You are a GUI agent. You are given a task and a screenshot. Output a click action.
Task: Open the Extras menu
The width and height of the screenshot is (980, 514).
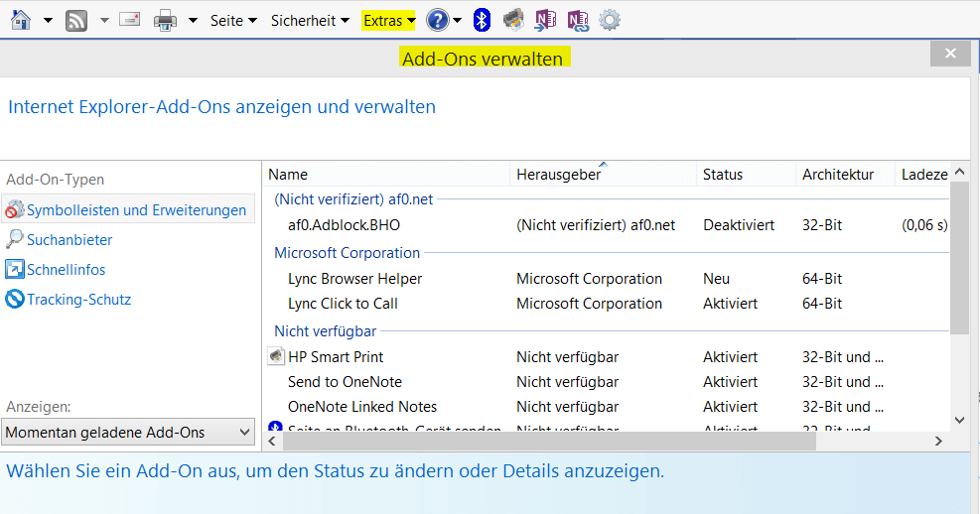click(388, 21)
